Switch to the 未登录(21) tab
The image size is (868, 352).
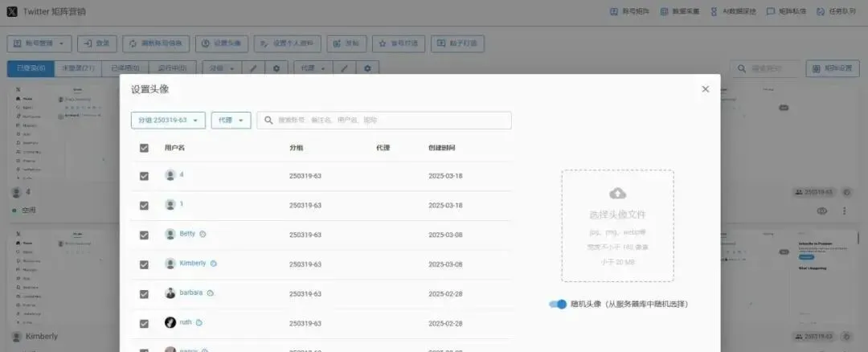pos(78,68)
